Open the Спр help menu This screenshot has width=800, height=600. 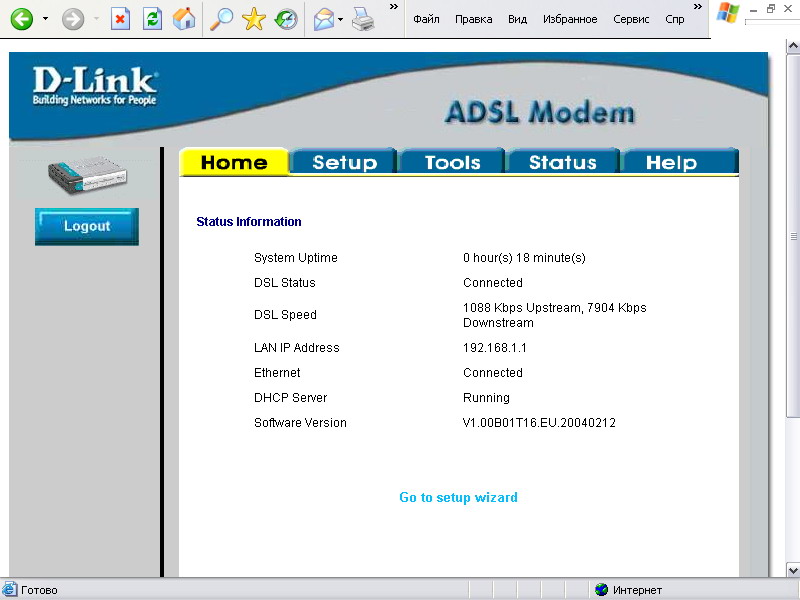pos(674,19)
